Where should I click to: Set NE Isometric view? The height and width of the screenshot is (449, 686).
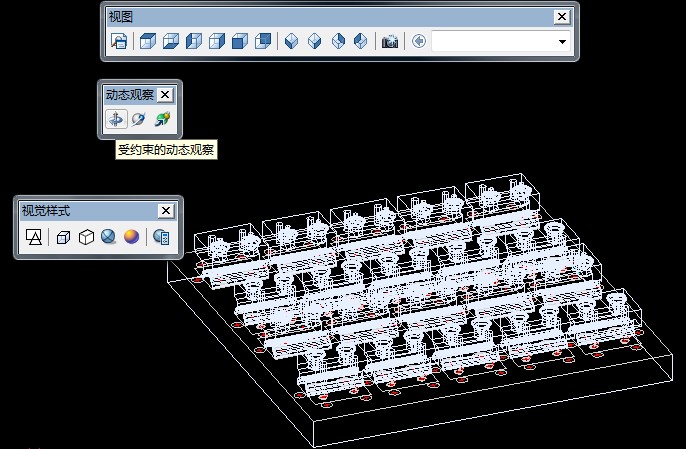(338, 42)
